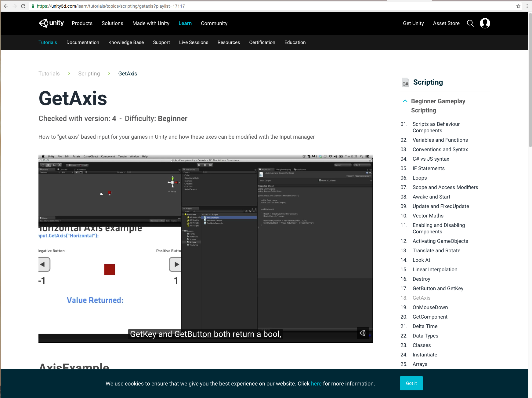
Task: Click the GetAxis tutorial video
Action: (x=205, y=249)
